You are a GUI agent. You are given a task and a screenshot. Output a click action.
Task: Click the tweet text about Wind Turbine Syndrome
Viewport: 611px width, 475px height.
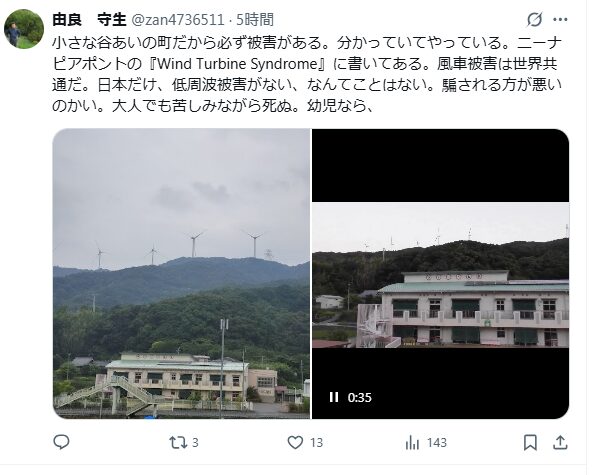click(x=307, y=74)
